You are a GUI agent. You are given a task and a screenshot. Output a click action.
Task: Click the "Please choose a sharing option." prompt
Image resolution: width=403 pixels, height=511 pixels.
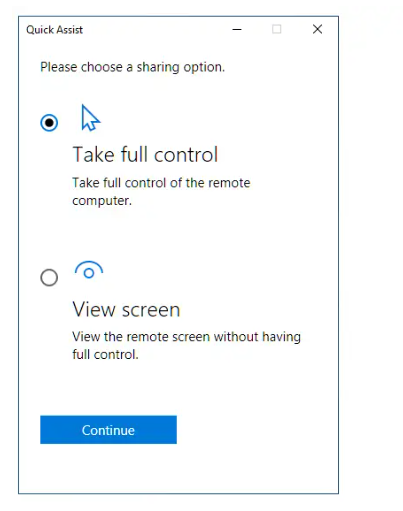[x=132, y=67]
